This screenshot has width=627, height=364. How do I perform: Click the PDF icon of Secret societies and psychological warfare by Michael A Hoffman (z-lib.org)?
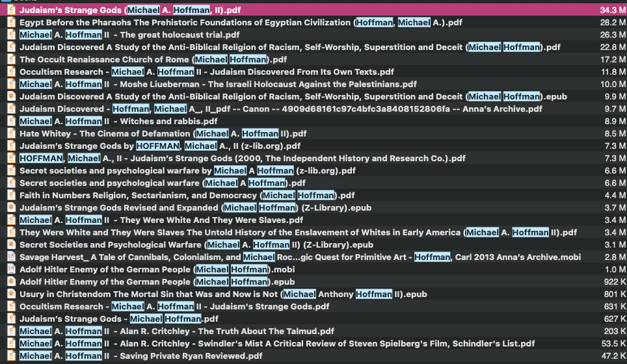[12, 170]
